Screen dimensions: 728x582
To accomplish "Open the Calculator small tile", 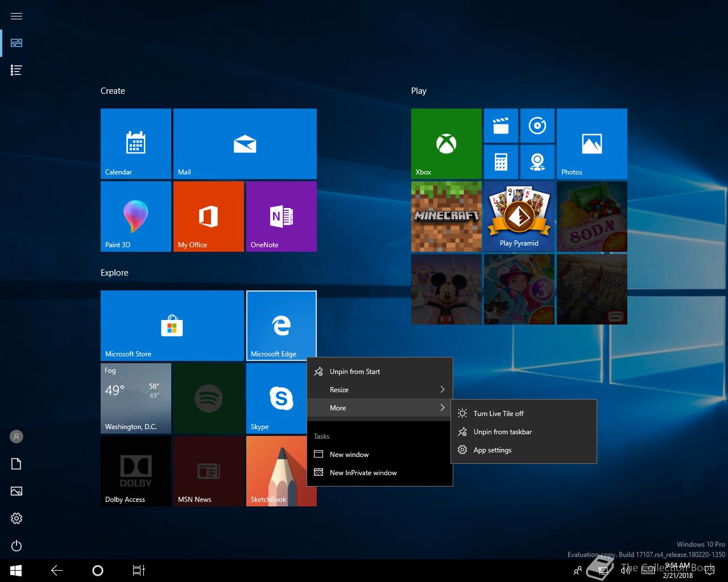I will [x=501, y=162].
